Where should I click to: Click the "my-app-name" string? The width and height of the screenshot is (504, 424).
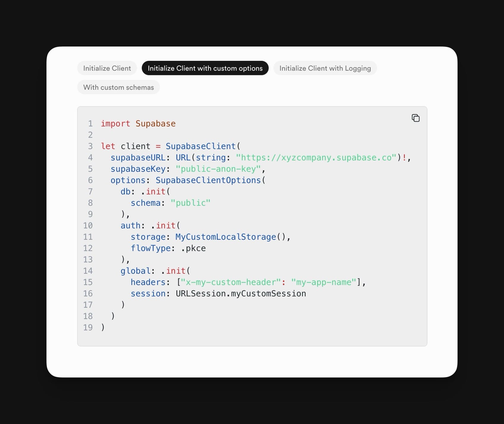coord(323,282)
